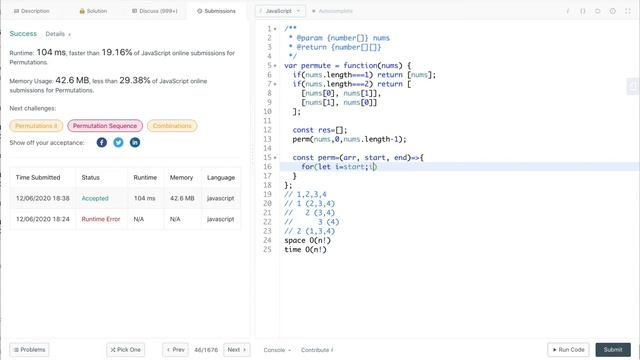Click the '12/06/2020 18:24' timestamp cell
This screenshot has width=640, height=360.
point(42,219)
